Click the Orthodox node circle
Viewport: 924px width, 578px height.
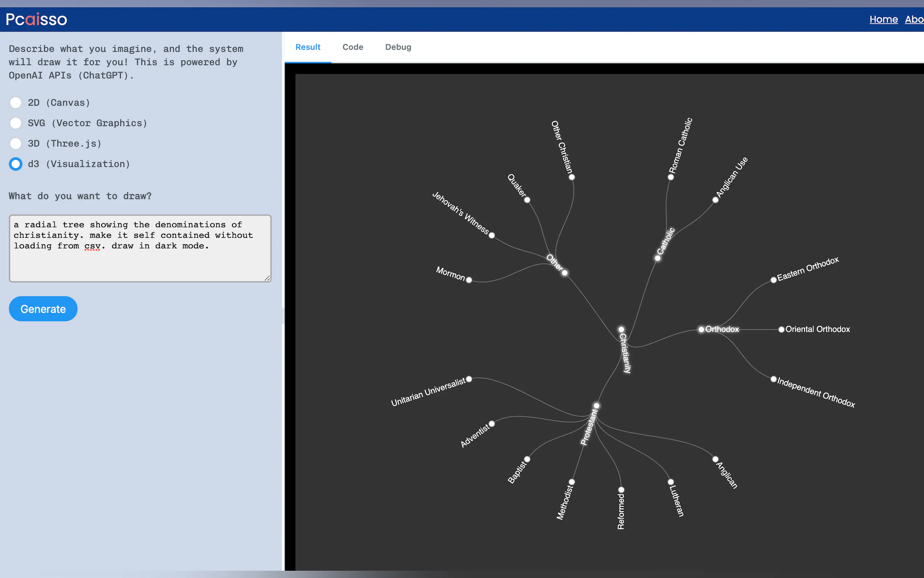pyautogui.click(x=701, y=329)
